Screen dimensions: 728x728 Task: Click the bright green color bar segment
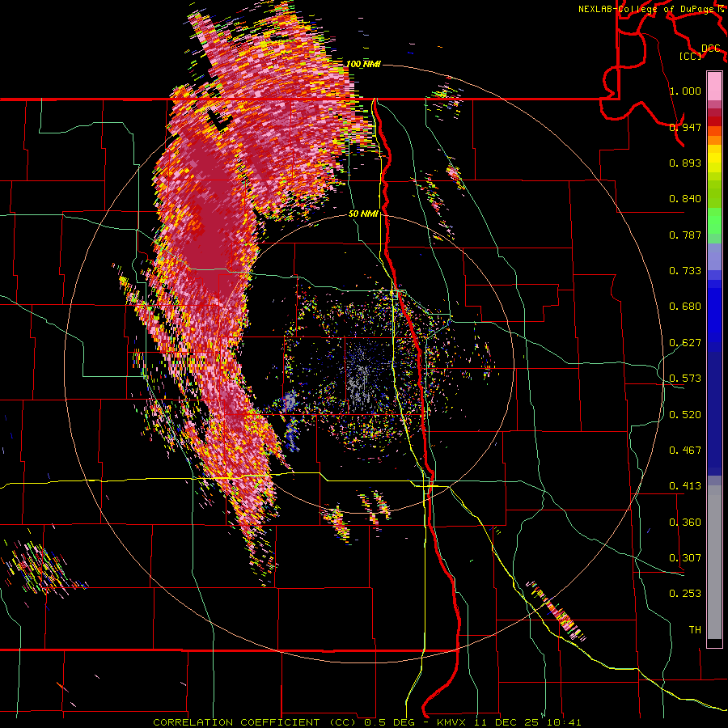714,221
